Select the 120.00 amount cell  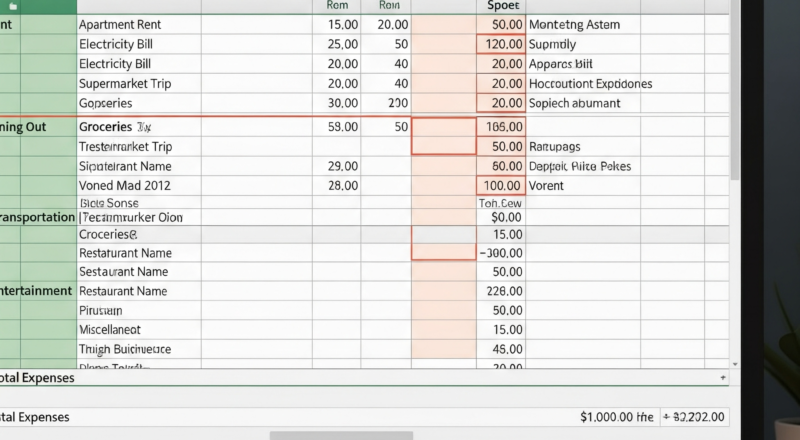point(501,44)
